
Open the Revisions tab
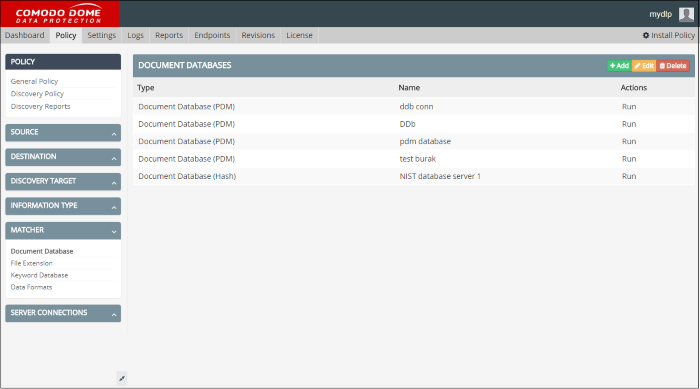258,35
